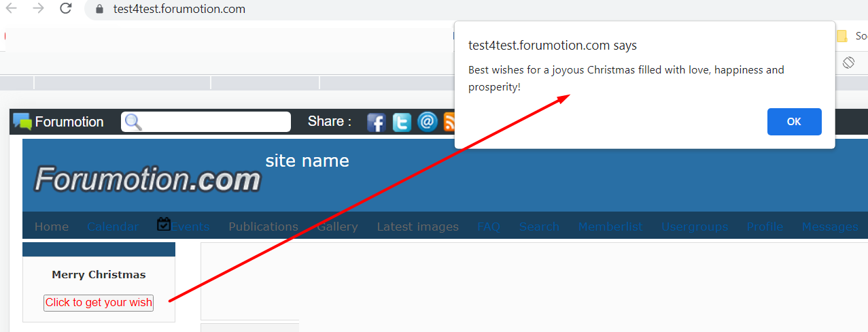Open the Gallery menu item
Viewport: 868px width, 332px height.
(337, 227)
